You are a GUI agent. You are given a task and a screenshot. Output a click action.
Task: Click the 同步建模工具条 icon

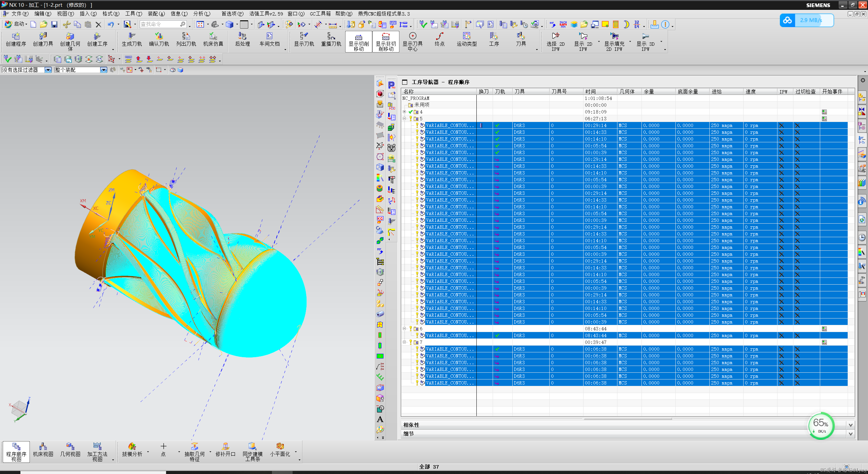pyautogui.click(x=253, y=452)
